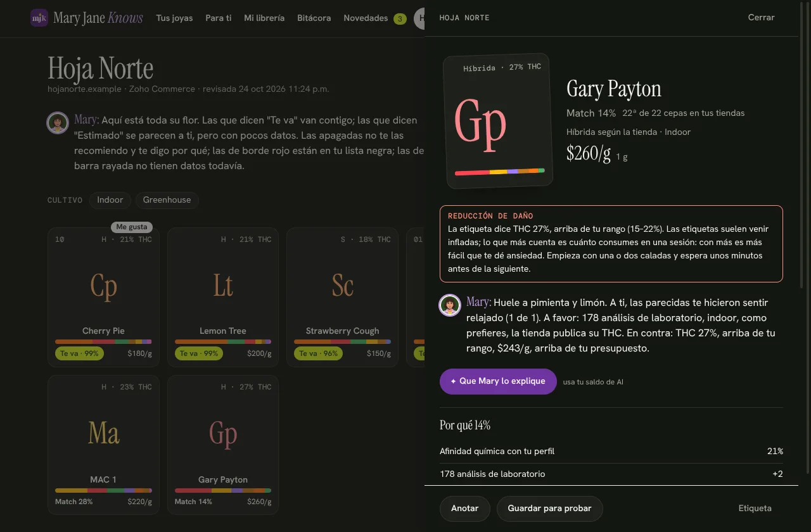
Task: Click the Lemon Tree terpene color bar
Action: click(x=223, y=341)
